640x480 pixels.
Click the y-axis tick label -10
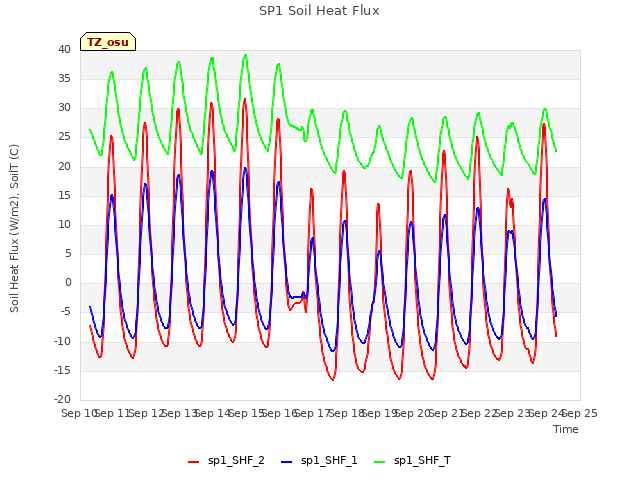(62, 341)
